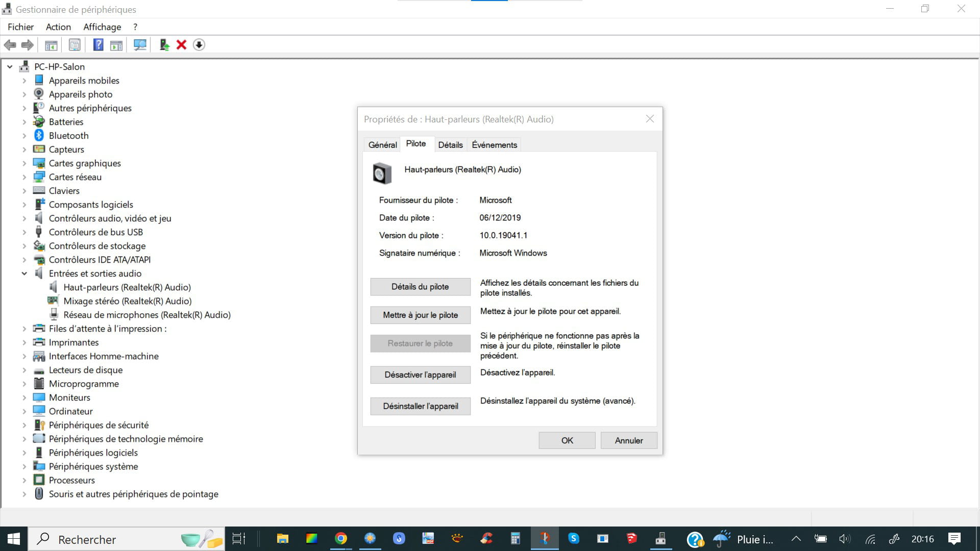
Task: Open the Fichier menu
Action: tap(21, 27)
